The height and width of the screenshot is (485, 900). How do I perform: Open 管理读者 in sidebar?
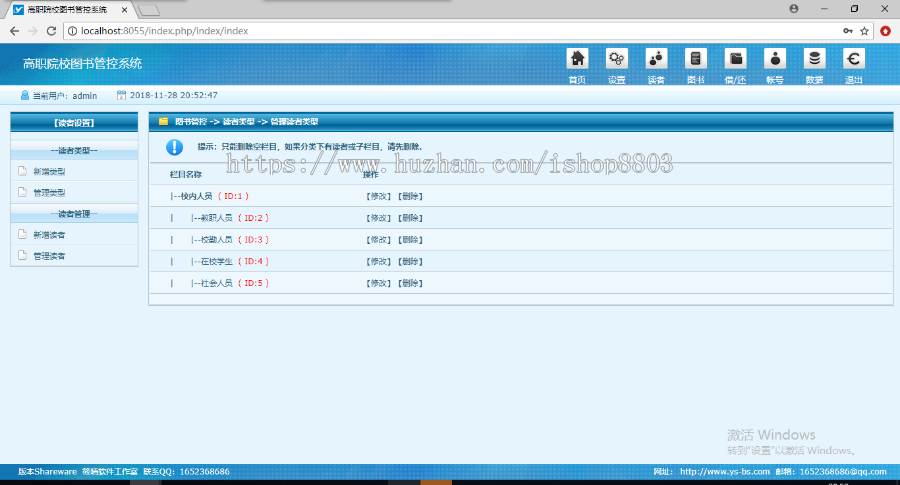pyautogui.click(x=49, y=256)
